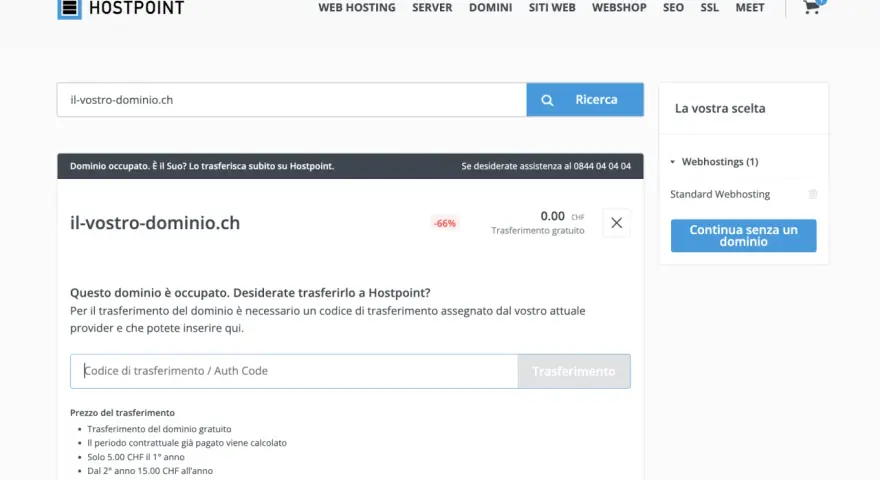Click the HOSTPOINT wordmark
The image size is (880, 480).
click(x=136, y=8)
